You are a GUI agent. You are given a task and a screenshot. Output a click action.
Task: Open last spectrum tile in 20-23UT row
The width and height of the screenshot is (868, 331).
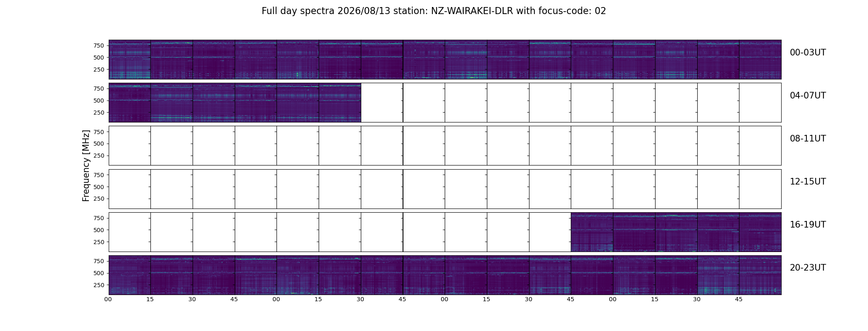tap(760, 275)
